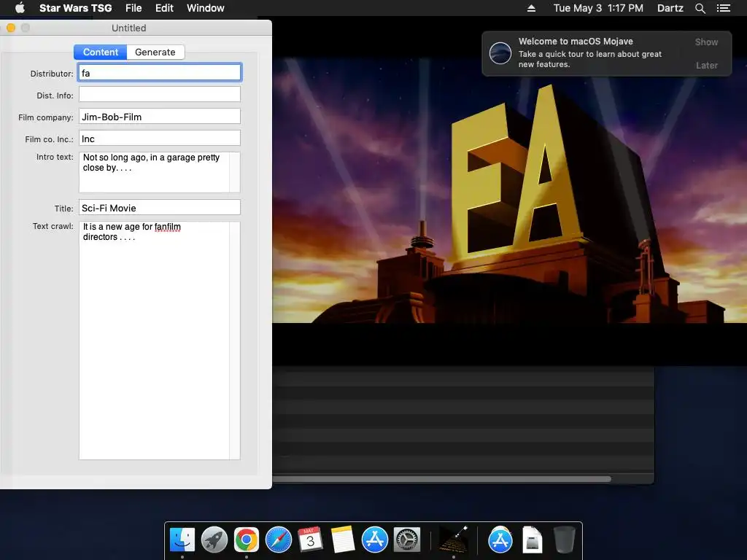Click the Show button on Mojave notification
This screenshot has height=560, width=747.
[706, 42]
